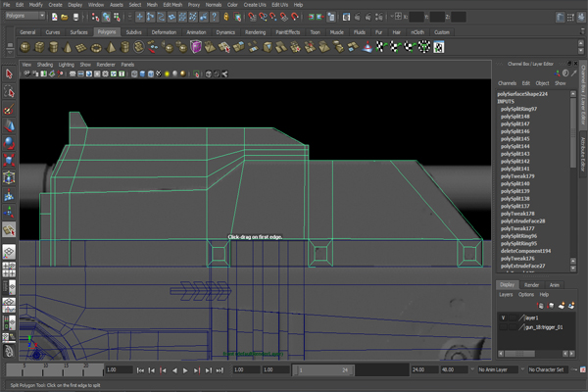The image size is (588, 392).
Task: Go to end of playback range
Action: [220, 370]
